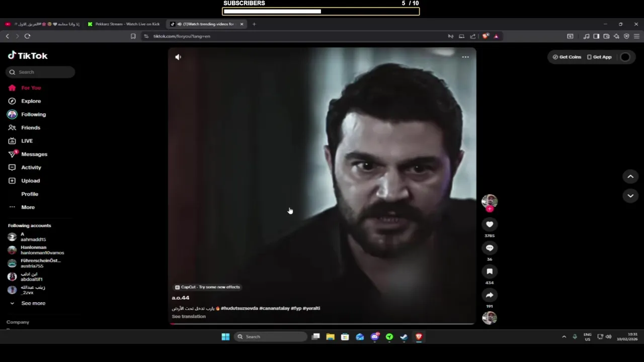The image size is (644, 362).
Task: Open the LIVE section
Action: (20, 141)
